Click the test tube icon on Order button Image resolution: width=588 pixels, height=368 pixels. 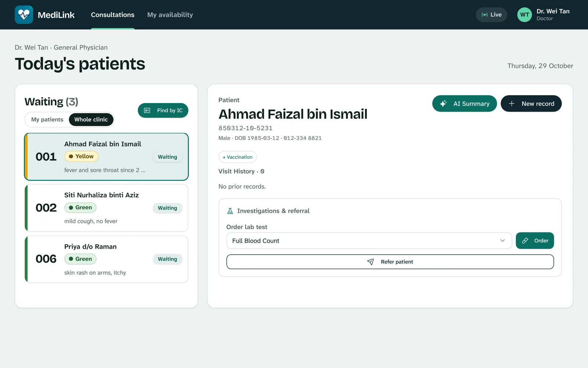tap(525, 241)
